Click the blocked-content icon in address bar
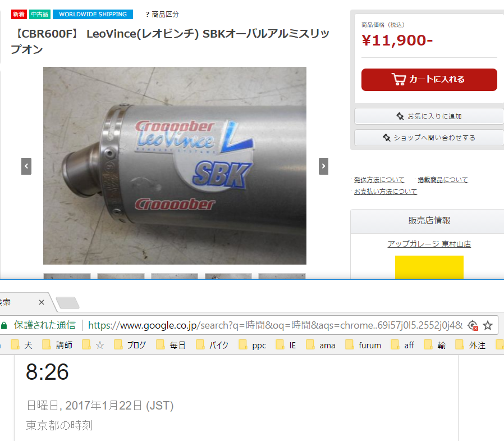 [x=473, y=325]
